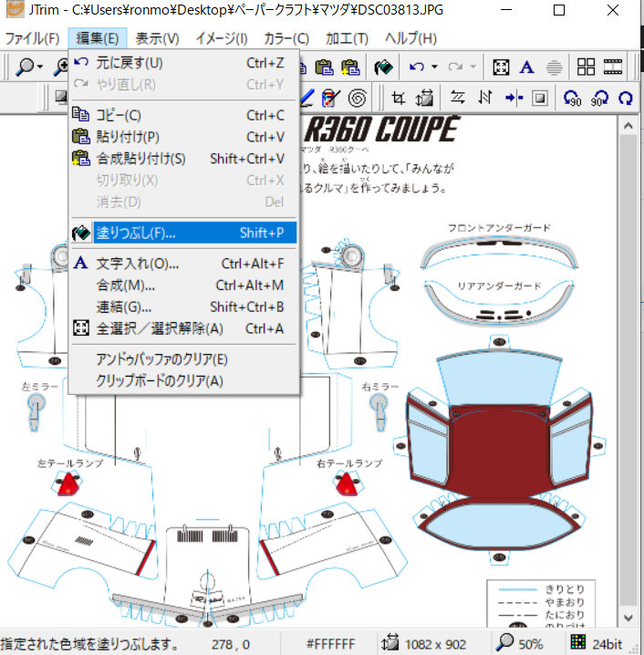The width and height of the screenshot is (644, 655).
Task: Select the Fill paint bucket toolbar icon
Action: [x=383, y=67]
